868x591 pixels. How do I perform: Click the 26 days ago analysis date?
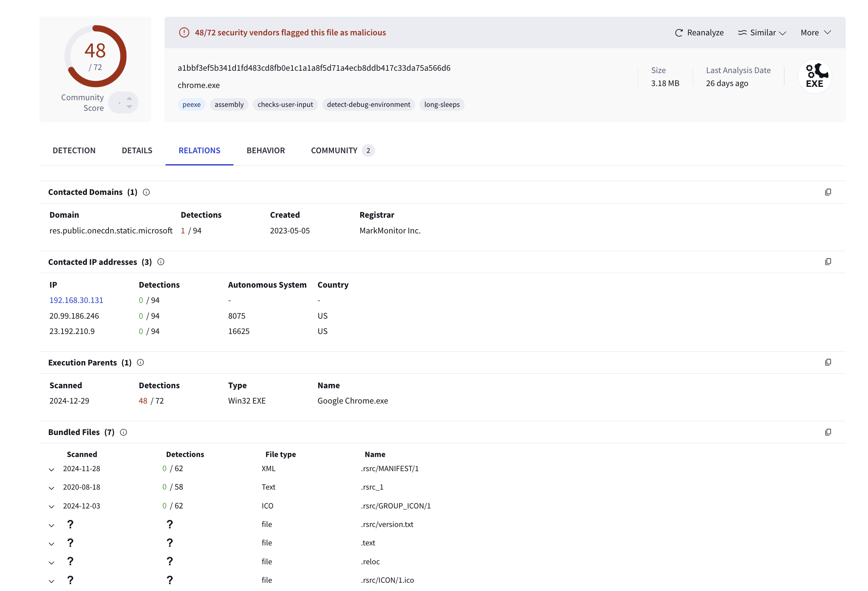(727, 83)
